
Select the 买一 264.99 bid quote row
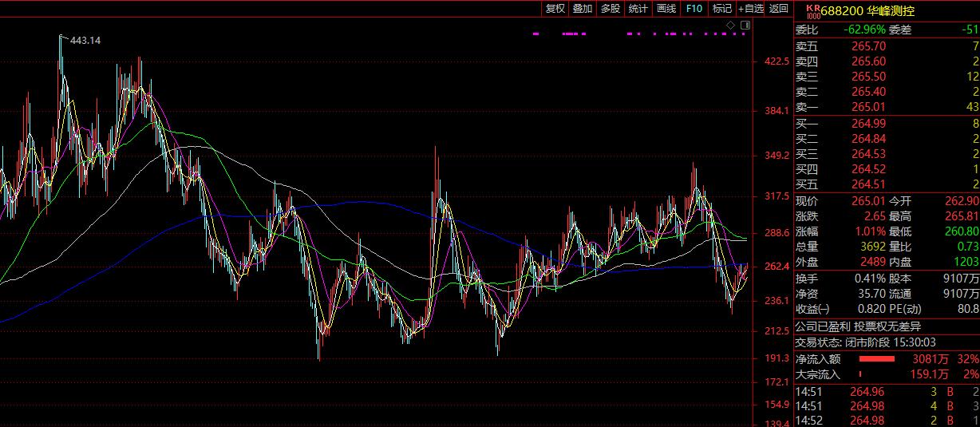pos(887,123)
